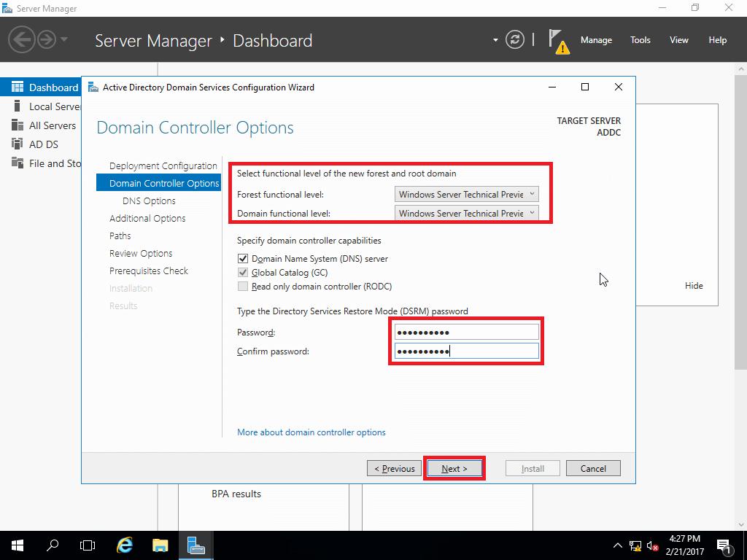
Task: Click the Dashboard grid icon
Action: [x=18, y=87]
